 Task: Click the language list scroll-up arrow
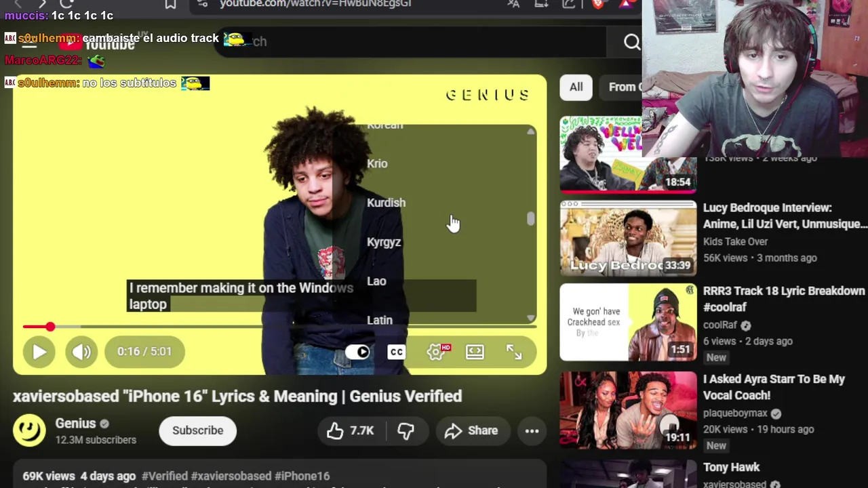click(x=530, y=131)
